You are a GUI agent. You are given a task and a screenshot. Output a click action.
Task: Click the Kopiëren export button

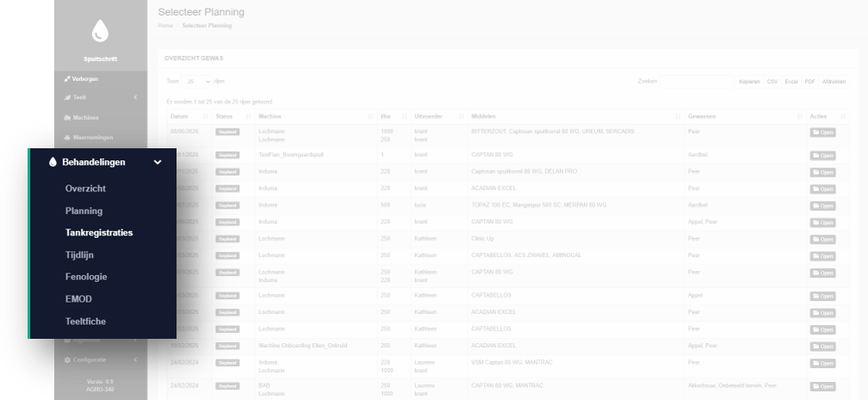tap(749, 82)
